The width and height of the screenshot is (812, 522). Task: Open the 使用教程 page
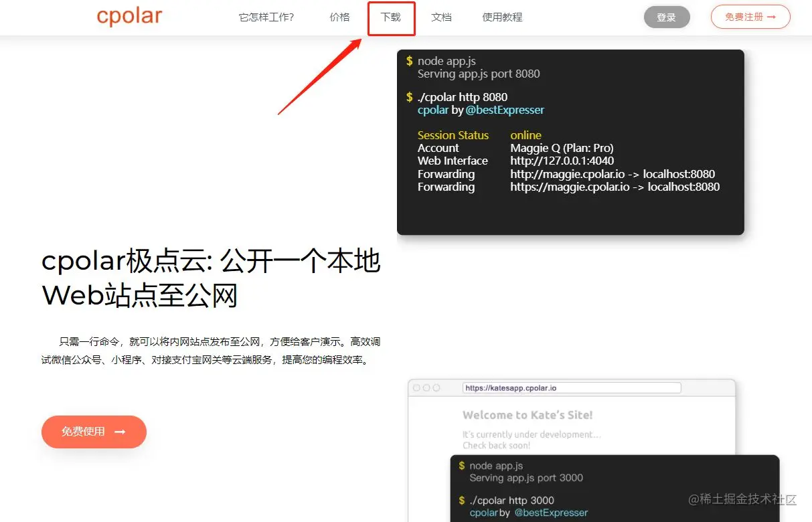(x=502, y=17)
